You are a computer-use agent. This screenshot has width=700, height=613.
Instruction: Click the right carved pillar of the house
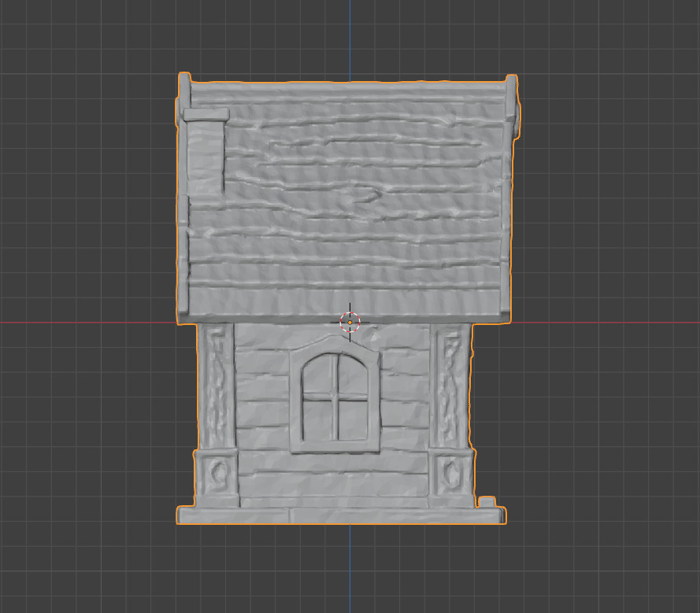451,415
